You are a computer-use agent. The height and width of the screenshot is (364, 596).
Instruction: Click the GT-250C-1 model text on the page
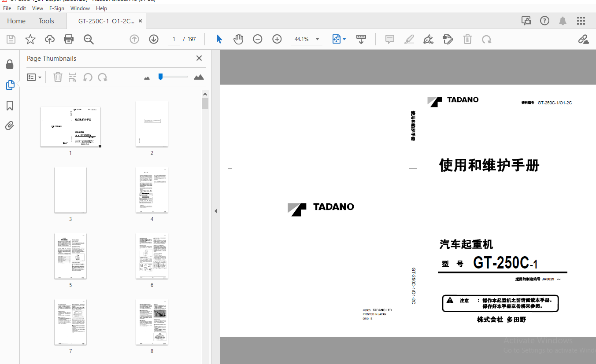pos(505,263)
